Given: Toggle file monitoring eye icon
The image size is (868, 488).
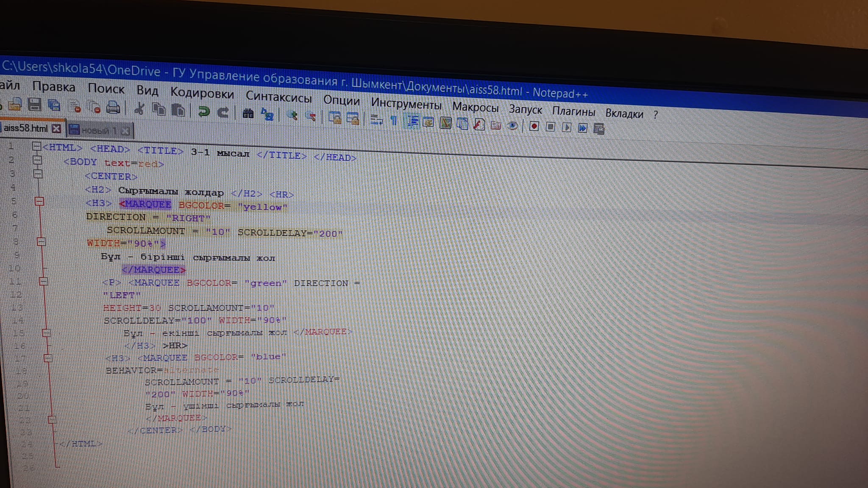Looking at the screenshot, I should click(x=512, y=126).
